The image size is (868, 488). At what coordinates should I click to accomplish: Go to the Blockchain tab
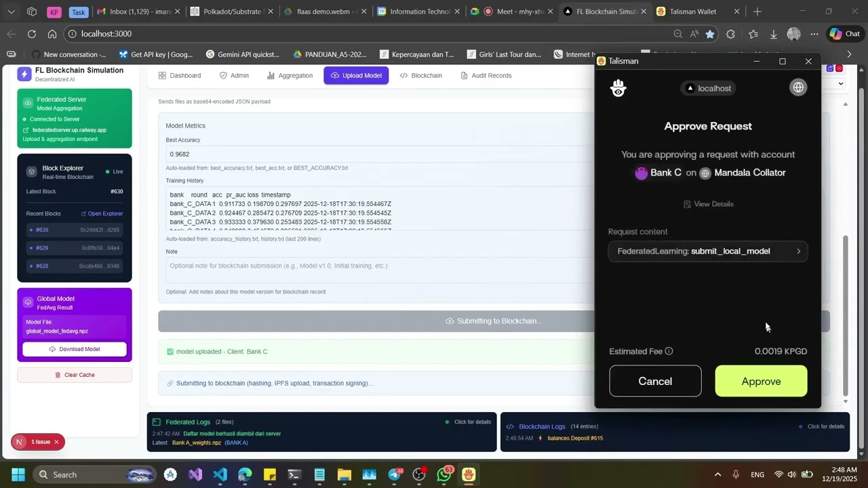pos(421,75)
